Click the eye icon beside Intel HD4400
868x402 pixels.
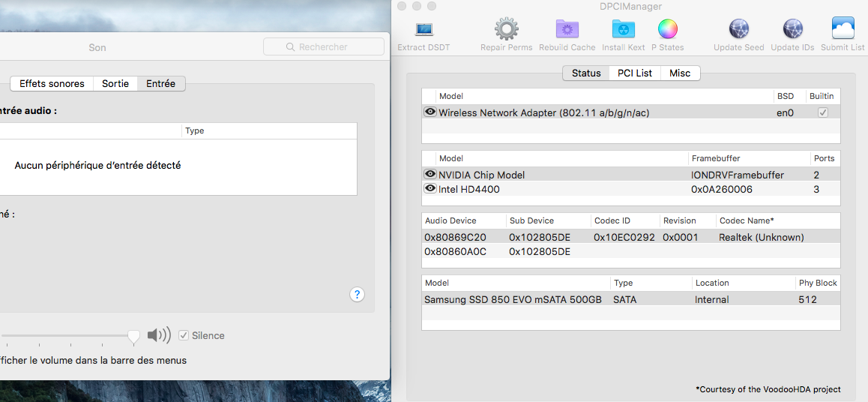(430, 189)
